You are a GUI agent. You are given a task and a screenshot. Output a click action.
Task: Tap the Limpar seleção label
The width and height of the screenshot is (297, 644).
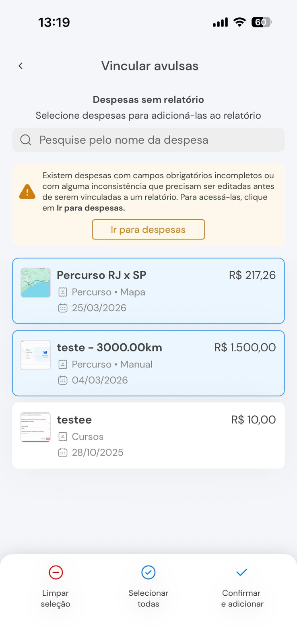(56, 598)
